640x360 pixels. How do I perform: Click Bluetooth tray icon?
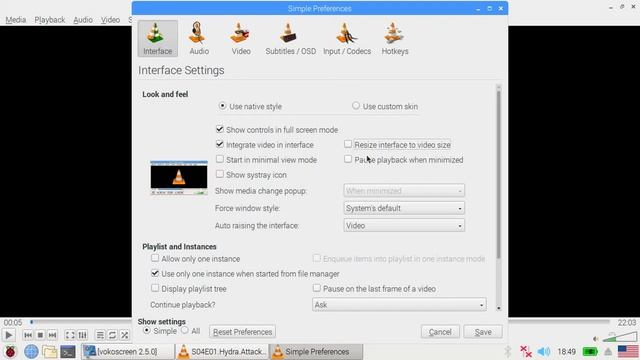coord(508,351)
